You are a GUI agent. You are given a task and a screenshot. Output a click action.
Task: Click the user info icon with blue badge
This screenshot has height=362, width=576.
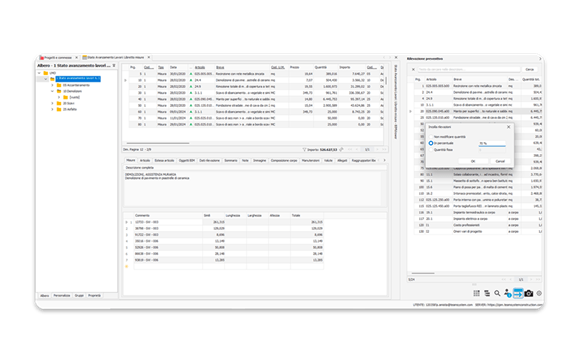[508, 293]
